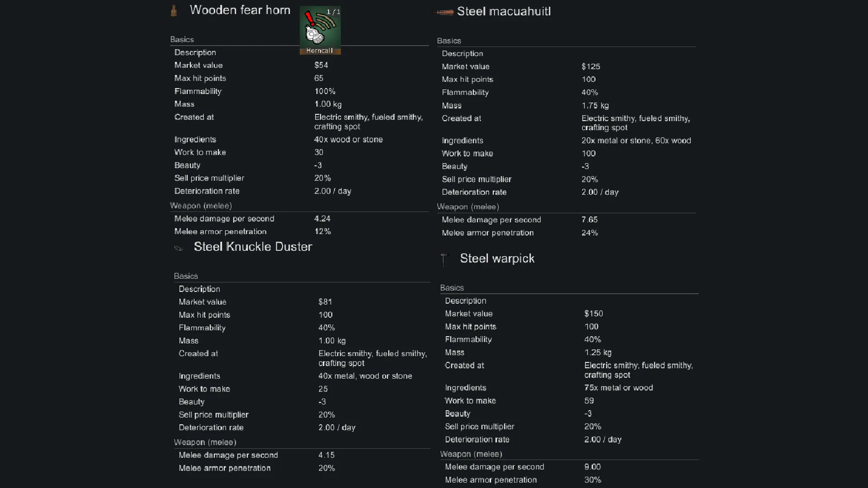The image size is (868, 488).
Task: Select Steel warpick's Created at row
Action: coord(570,370)
